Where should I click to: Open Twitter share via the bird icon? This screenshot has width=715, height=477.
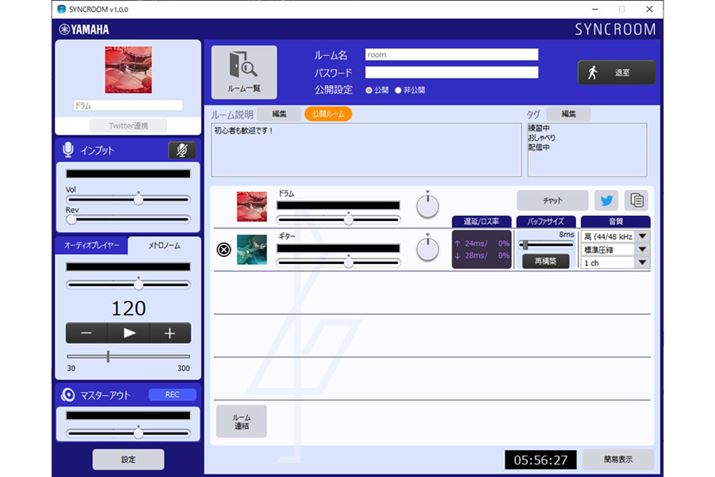point(606,200)
